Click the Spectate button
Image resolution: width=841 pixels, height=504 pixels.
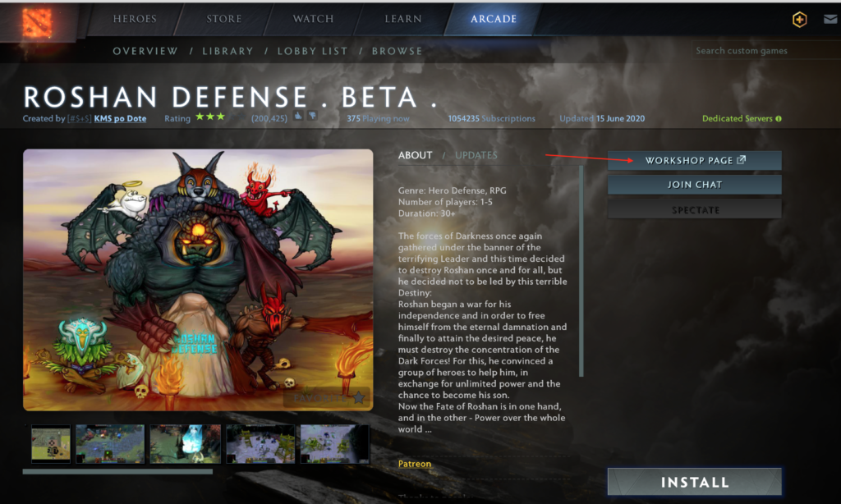pyautogui.click(x=695, y=209)
